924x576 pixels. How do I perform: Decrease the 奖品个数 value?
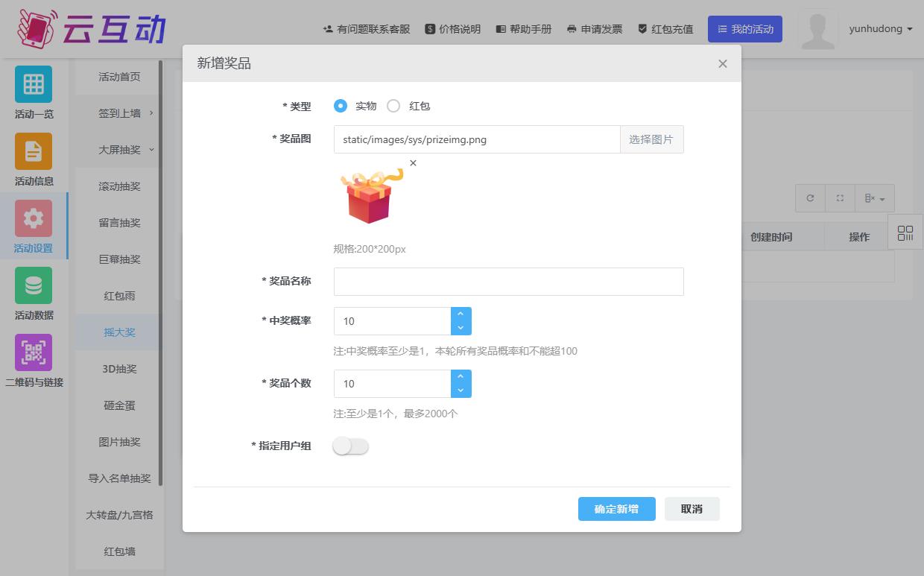461,390
